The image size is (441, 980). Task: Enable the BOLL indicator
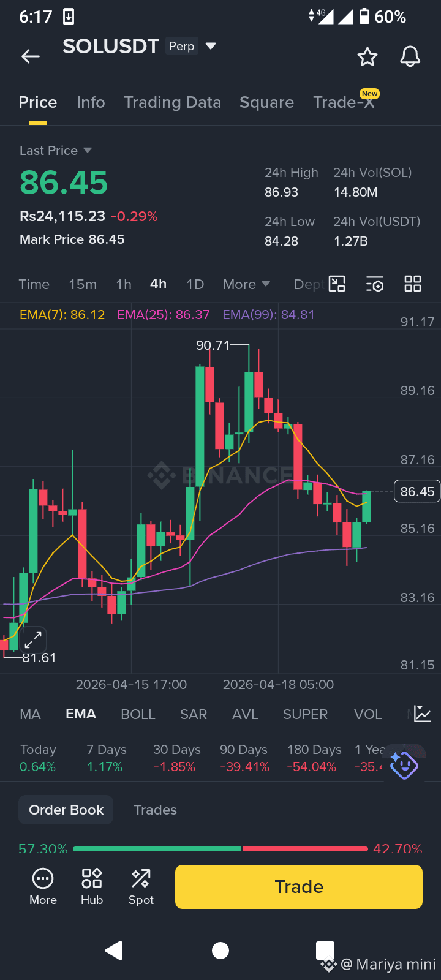click(x=138, y=714)
